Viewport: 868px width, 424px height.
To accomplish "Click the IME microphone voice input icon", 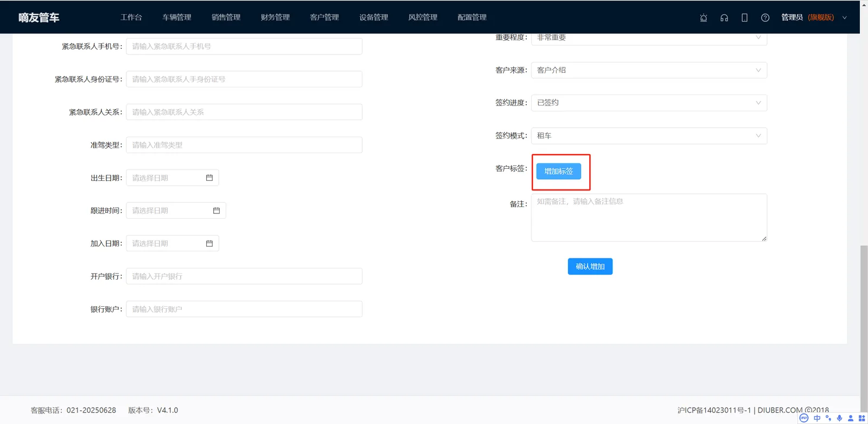I will [839, 418].
